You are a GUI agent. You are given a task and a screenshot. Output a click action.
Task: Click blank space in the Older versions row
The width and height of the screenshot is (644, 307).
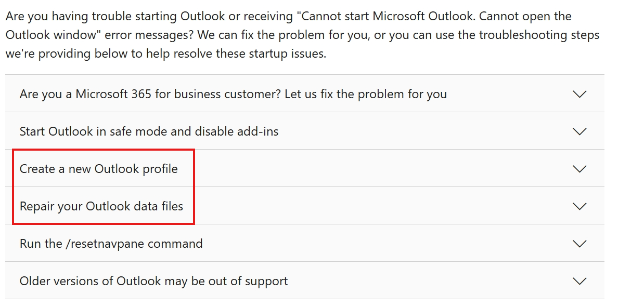tap(416, 281)
